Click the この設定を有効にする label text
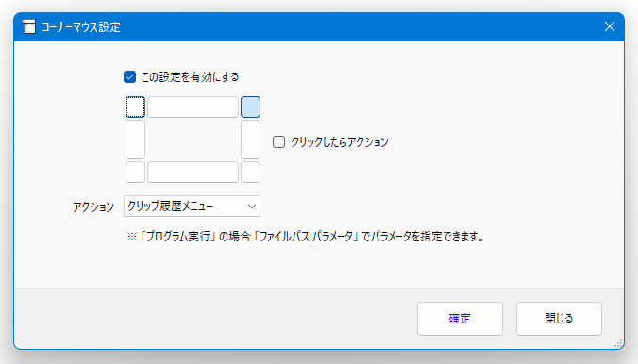638x364 pixels. (x=190, y=77)
